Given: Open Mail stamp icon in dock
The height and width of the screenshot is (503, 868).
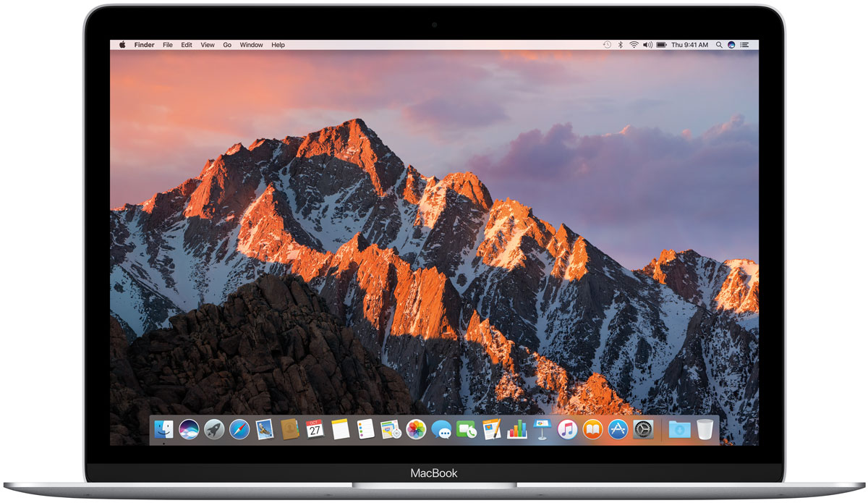Looking at the screenshot, I should tap(265, 429).
